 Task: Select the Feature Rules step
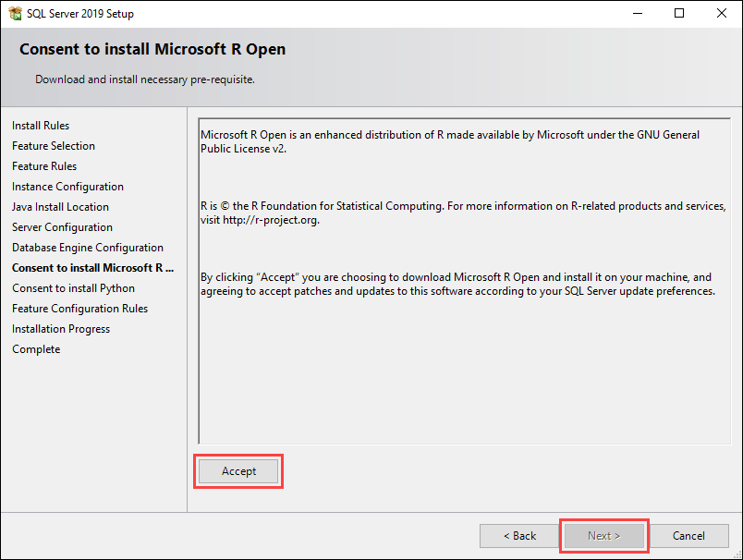point(44,166)
